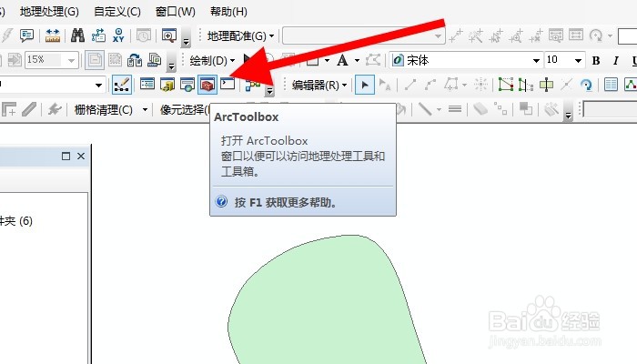Select the Edit Tool arrow

pyautogui.click(x=364, y=85)
